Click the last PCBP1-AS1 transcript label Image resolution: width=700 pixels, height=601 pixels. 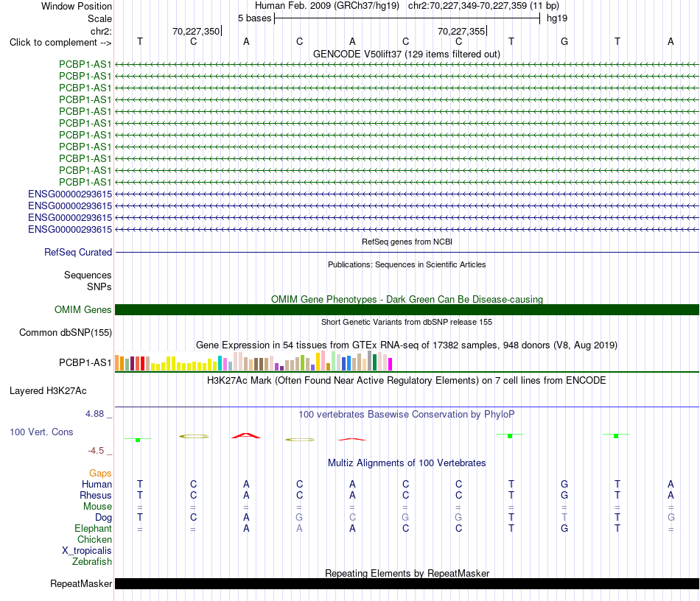click(x=85, y=182)
